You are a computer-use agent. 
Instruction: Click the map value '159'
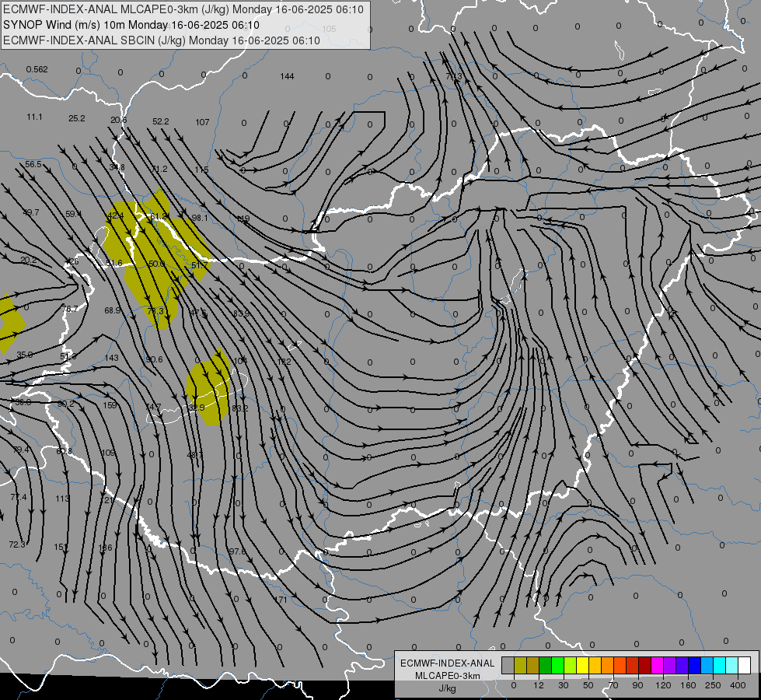coord(110,405)
